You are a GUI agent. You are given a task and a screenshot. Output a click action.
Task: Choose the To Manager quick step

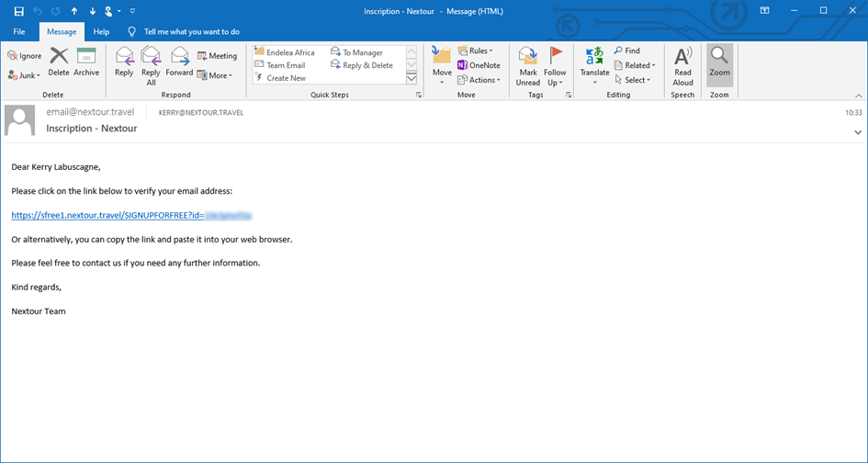pos(357,52)
